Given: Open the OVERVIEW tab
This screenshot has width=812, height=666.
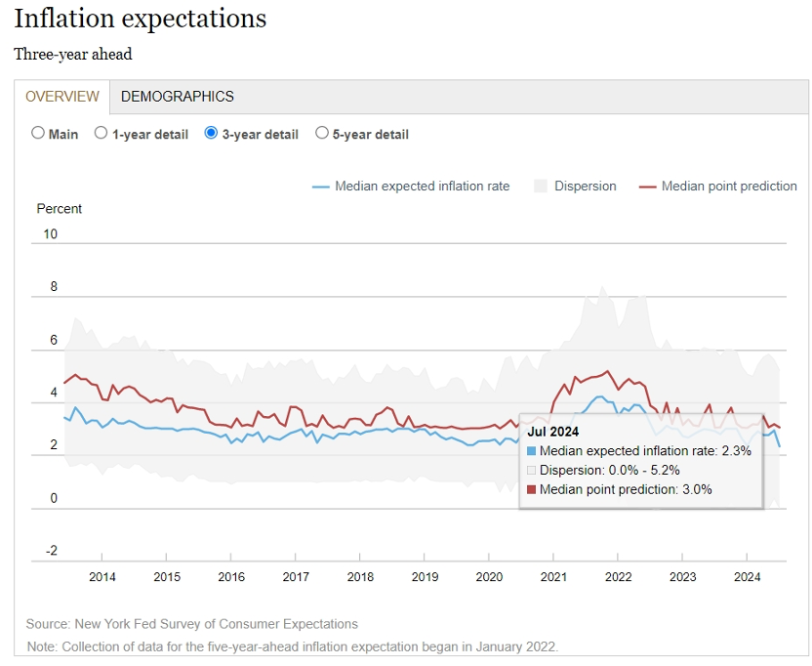Looking at the screenshot, I should click(x=62, y=97).
